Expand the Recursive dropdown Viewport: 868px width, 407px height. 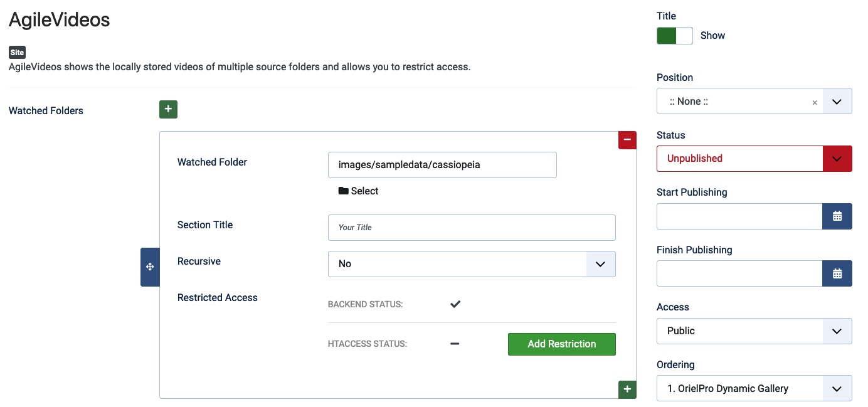pos(472,264)
